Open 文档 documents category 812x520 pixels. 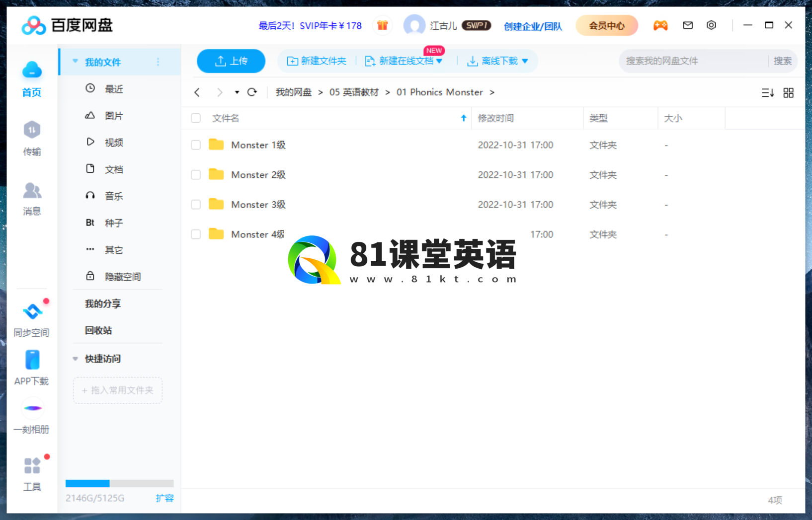[x=114, y=169]
